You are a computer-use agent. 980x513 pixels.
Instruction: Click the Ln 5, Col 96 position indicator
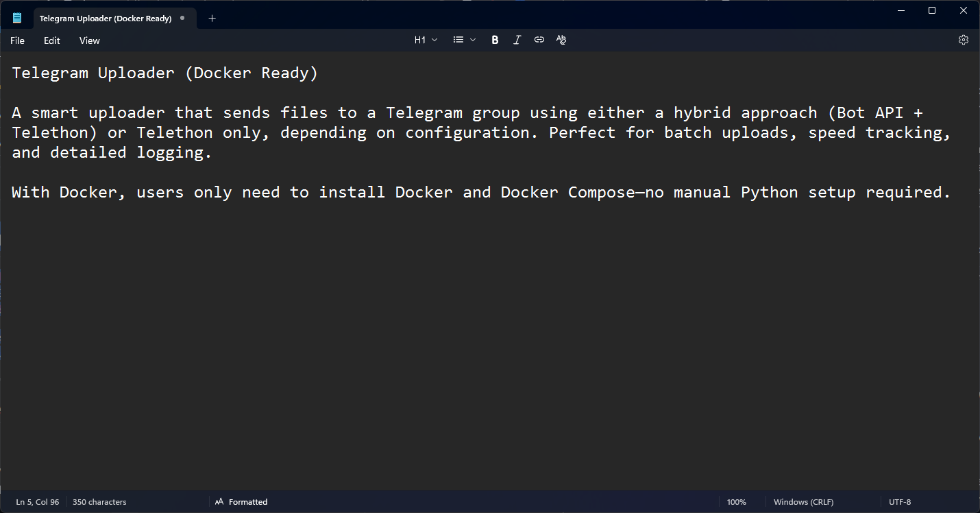click(x=38, y=502)
